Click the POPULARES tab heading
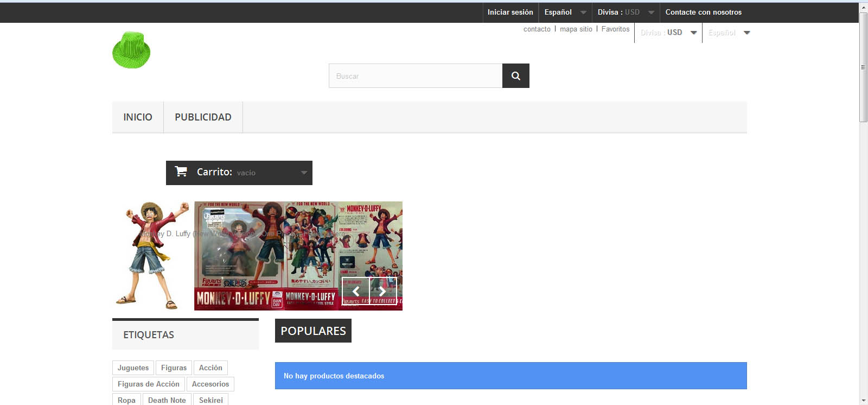The height and width of the screenshot is (405, 868). [x=313, y=331]
